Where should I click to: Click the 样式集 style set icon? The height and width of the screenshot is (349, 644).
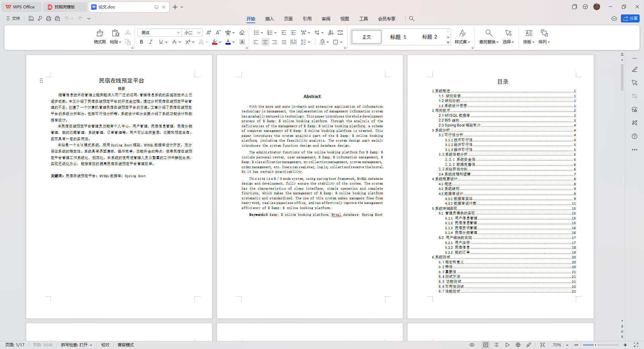(x=462, y=33)
